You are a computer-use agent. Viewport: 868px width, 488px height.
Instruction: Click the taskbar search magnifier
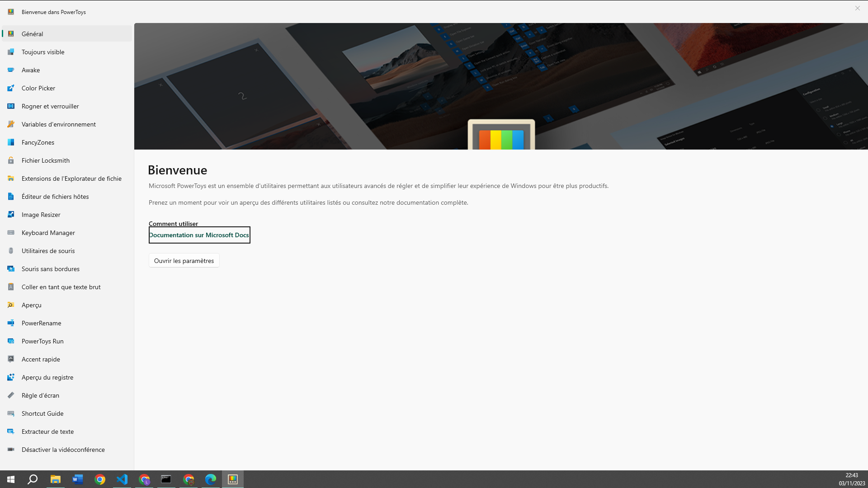(33, 479)
